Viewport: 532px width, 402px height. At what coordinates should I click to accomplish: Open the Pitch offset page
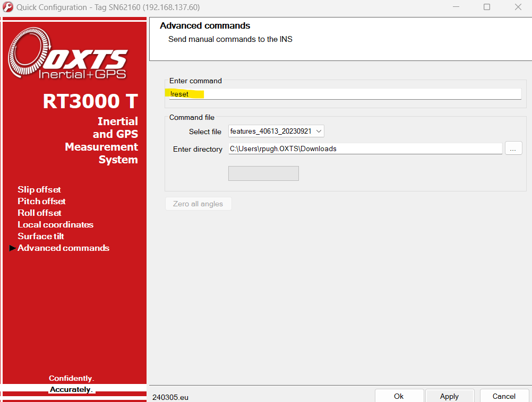(x=41, y=201)
